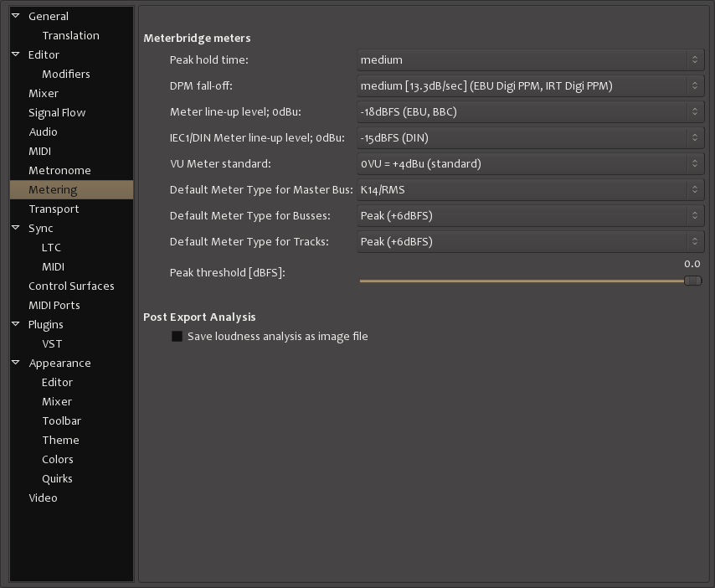The image size is (715, 588).
Task: Open the DPM fall-off dropdown
Action: (x=529, y=86)
